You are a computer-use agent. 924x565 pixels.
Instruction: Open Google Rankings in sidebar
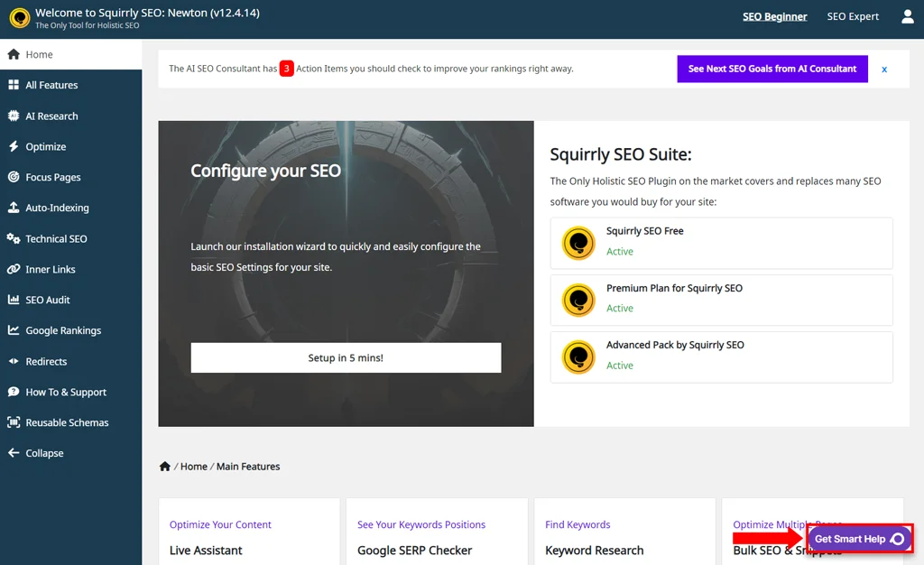[63, 330]
